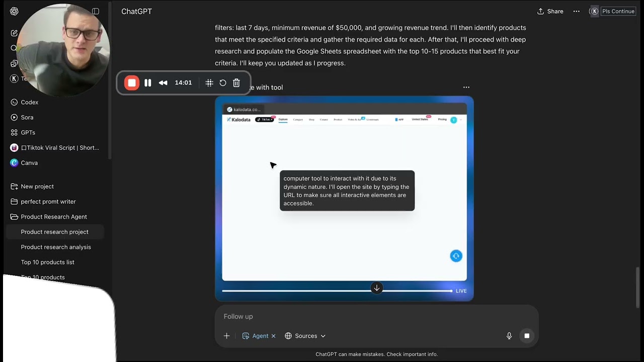Open Codex from the sidebar

click(x=29, y=102)
